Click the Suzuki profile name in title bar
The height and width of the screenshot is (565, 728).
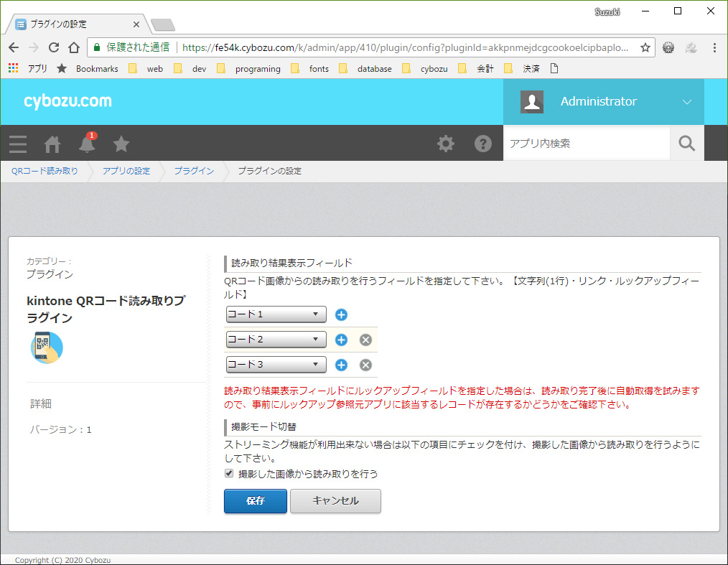[607, 11]
